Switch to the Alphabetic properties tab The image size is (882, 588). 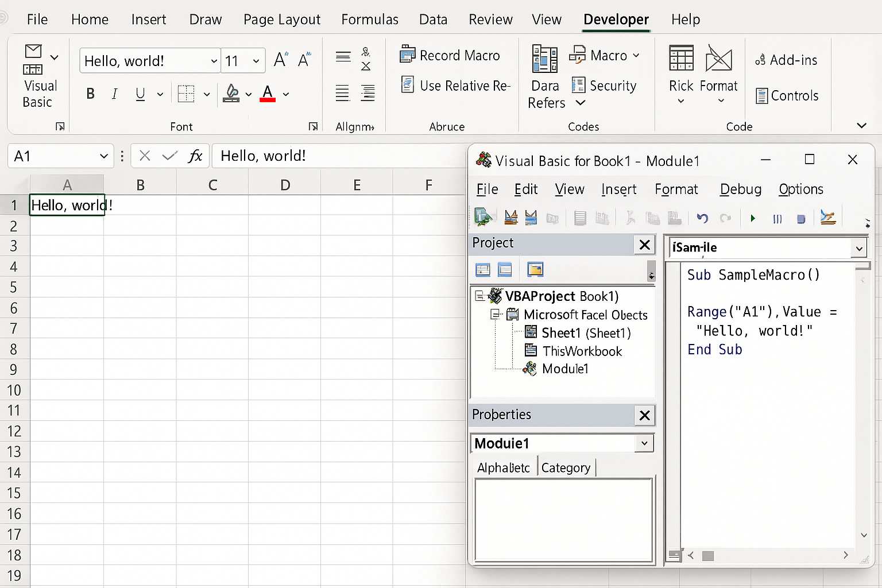click(504, 468)
